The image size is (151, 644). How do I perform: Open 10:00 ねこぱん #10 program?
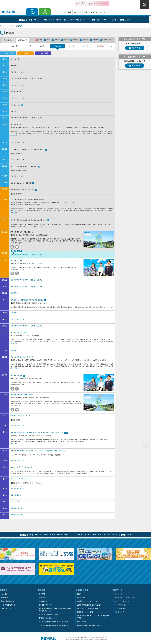tap(27, 150)
